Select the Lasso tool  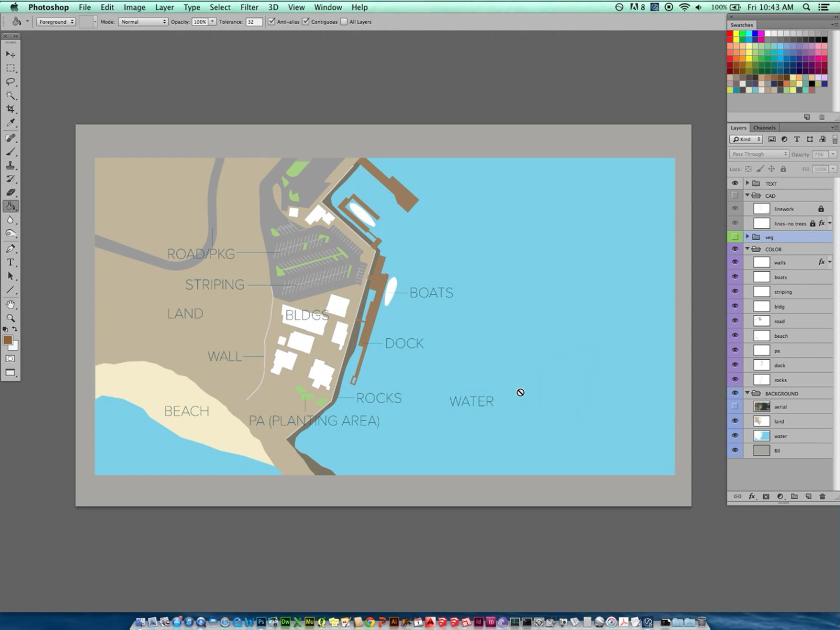pos(10,82)
